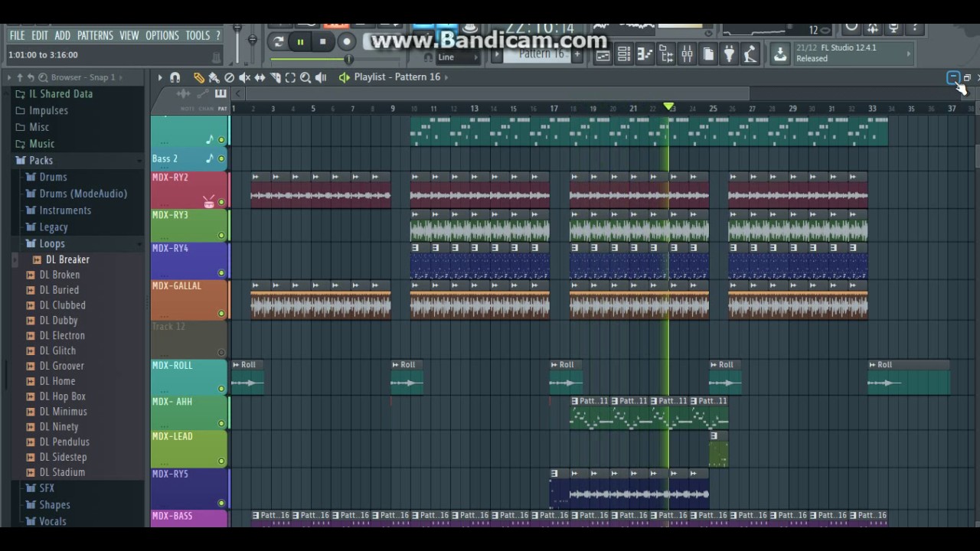Expand the arrow after Playlist - Pattern 16

(446, 77)
